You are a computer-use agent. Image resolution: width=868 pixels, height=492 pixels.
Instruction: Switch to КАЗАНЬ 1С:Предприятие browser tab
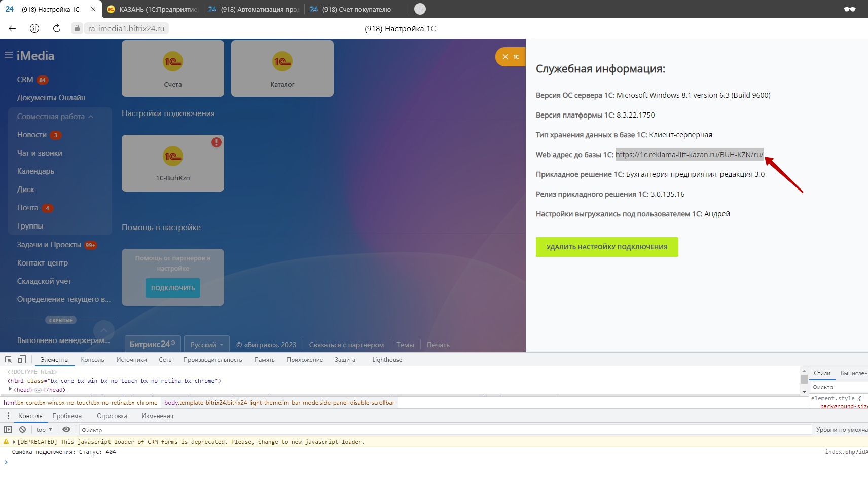tap(153, 9)
